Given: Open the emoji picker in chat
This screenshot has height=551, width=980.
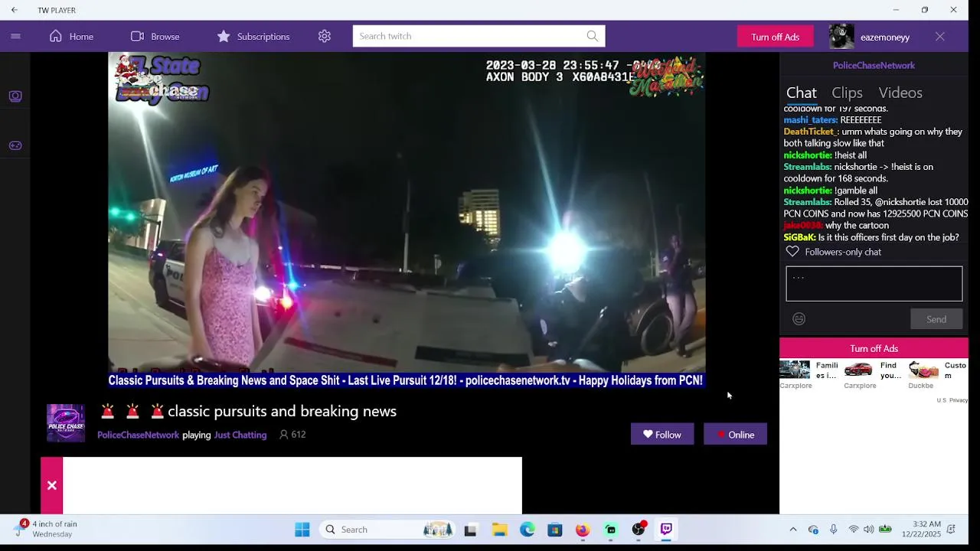Looking at the screenshot, I should [799, 319].
